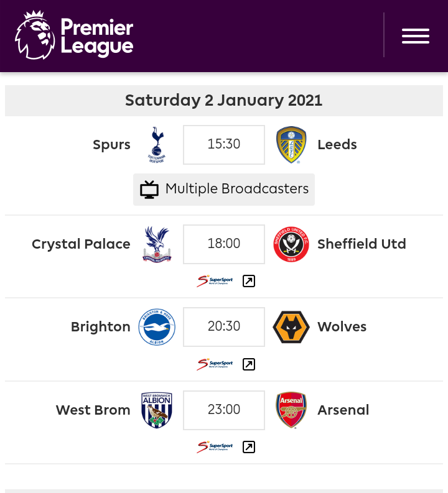Image resolution: width=448 pixels, height=493 pixels.
Task: Click the Tottenham Hotspur club crest
Action: coord(157,144)
